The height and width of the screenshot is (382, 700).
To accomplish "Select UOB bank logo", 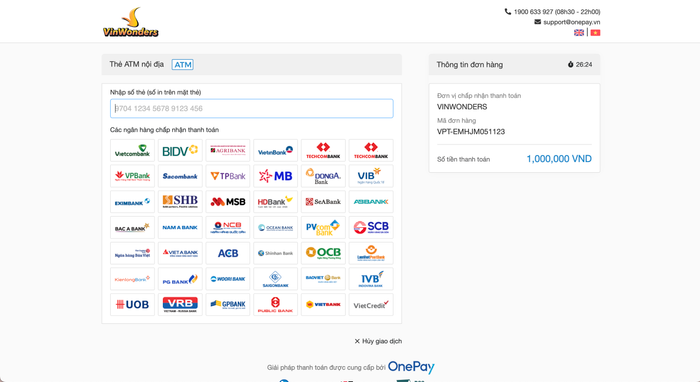I will point(132,304).
